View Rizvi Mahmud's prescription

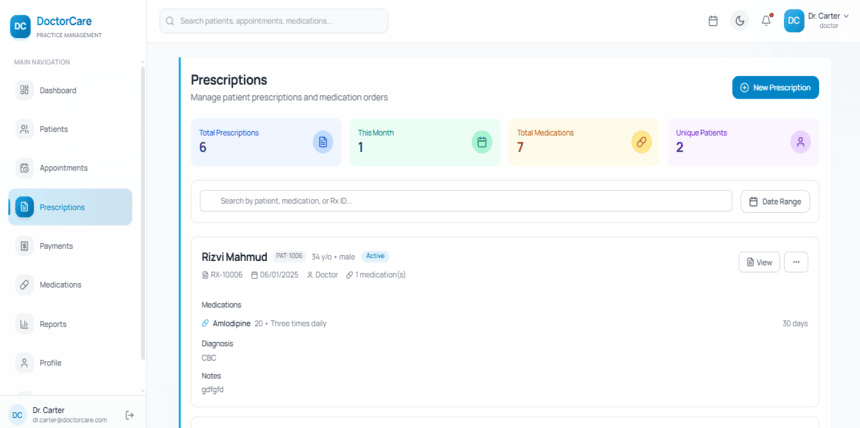point(759,262)
